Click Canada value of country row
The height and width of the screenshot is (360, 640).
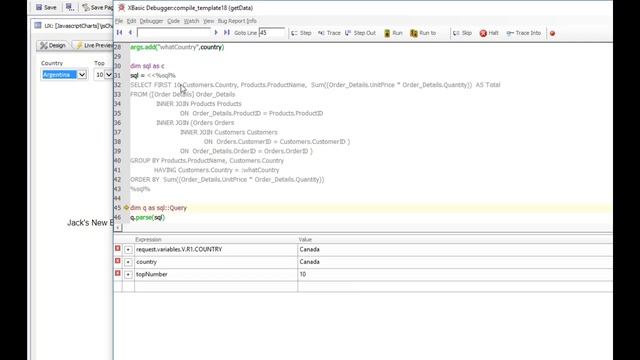tap(309, 262)
